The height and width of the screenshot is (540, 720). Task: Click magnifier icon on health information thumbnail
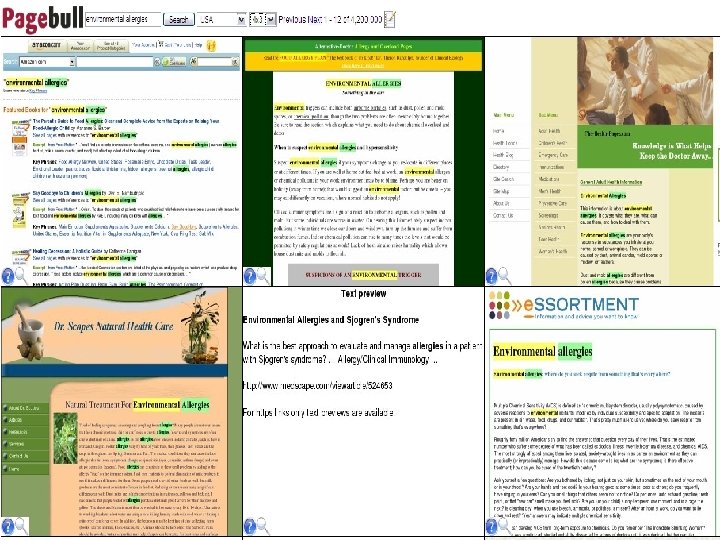tap(505, 276)
